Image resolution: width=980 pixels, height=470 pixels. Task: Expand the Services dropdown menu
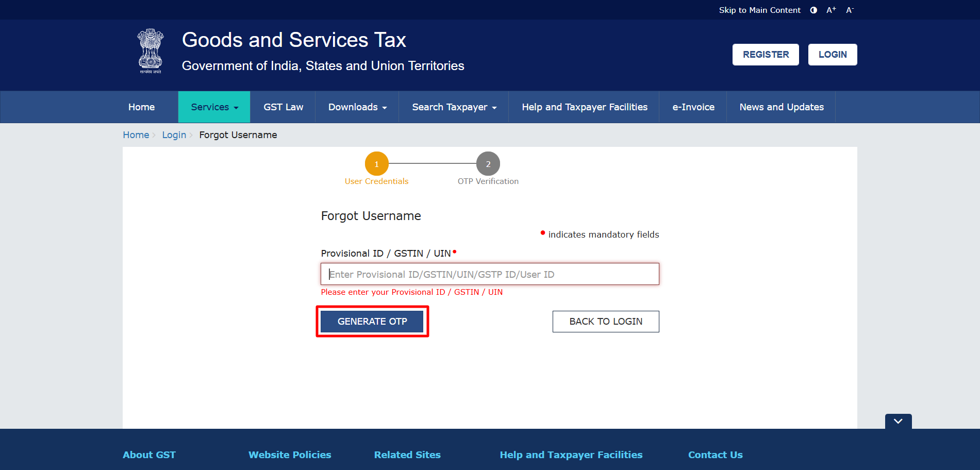[x=214, y=107]
